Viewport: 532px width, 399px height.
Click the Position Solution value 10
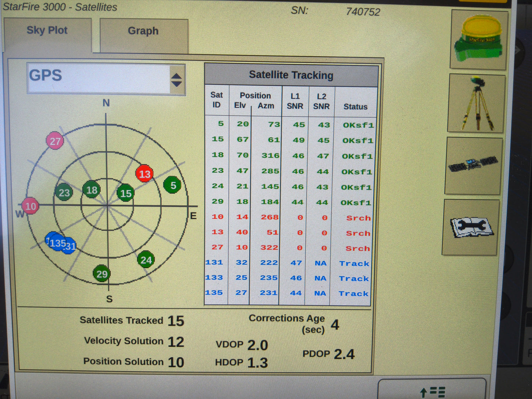tap(176, 363)
